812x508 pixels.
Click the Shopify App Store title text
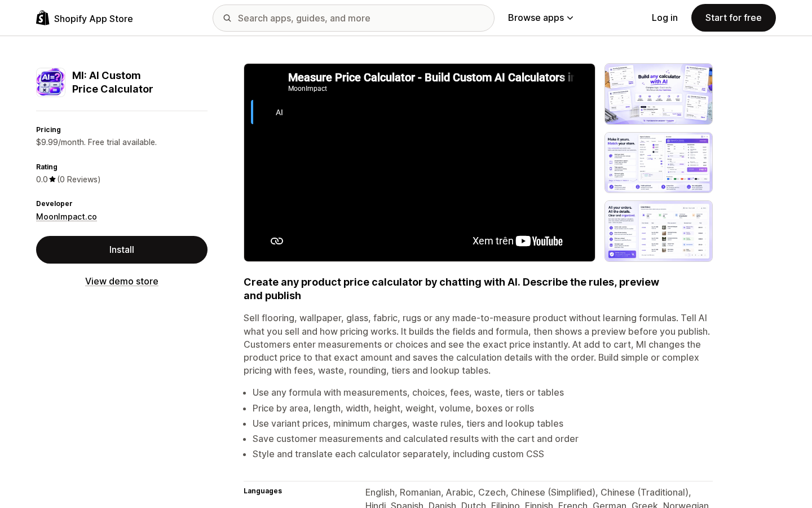click(94, 19)
